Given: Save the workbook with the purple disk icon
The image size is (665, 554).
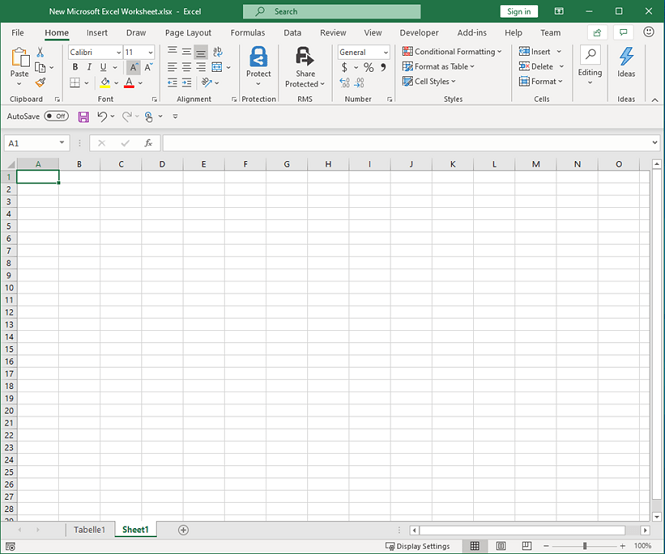Looking at the screenshot, I should pyautogui.click(x=84, y=117).
